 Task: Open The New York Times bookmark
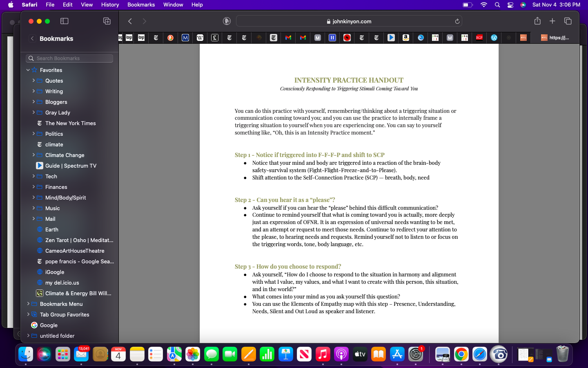70,123
